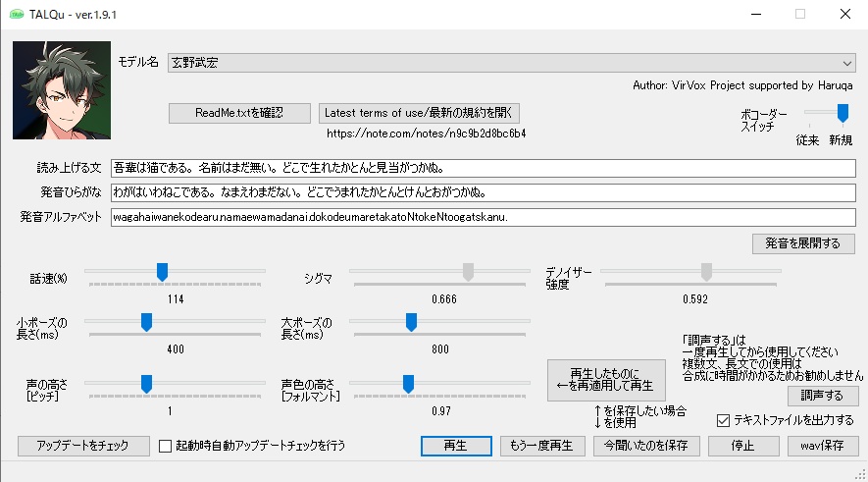Click the 停止 stop button
The width and height of the screenshot is (868, 482).
pos(742,446)
